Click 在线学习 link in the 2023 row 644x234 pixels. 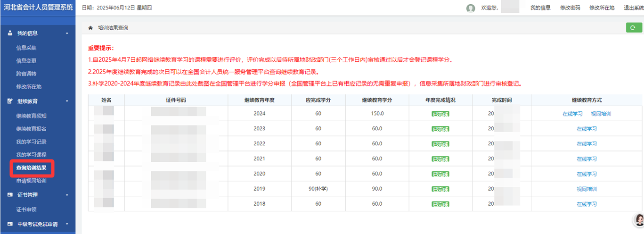click(x=587, y=129)
